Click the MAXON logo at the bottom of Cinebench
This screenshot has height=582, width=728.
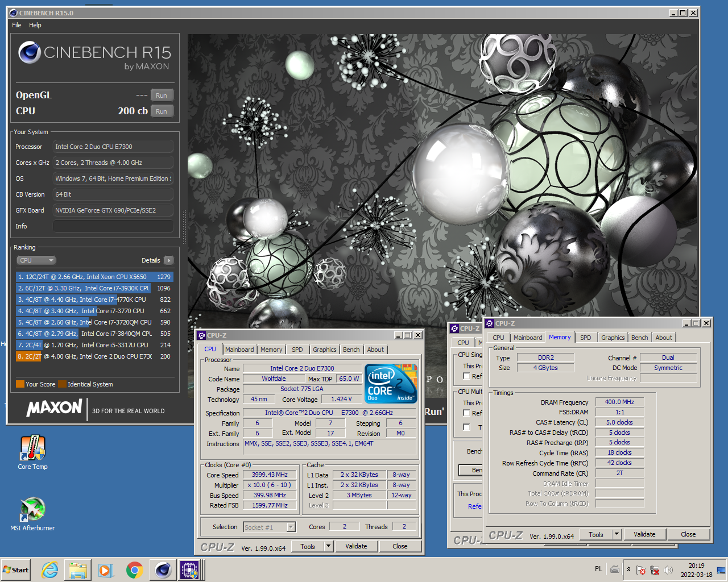55,408
